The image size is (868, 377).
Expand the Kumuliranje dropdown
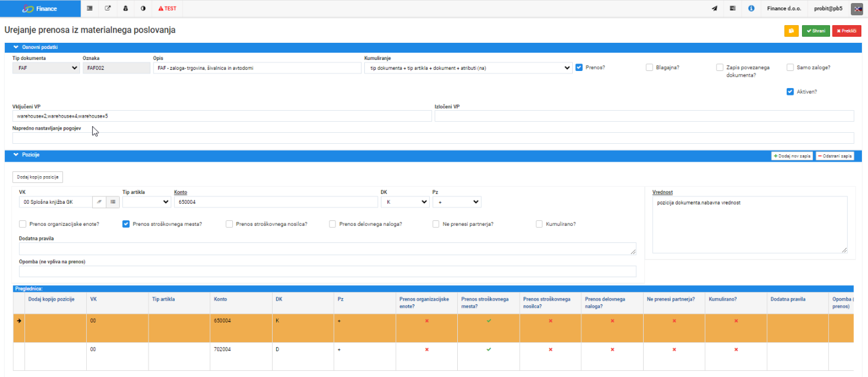click(x=468, y=68)
